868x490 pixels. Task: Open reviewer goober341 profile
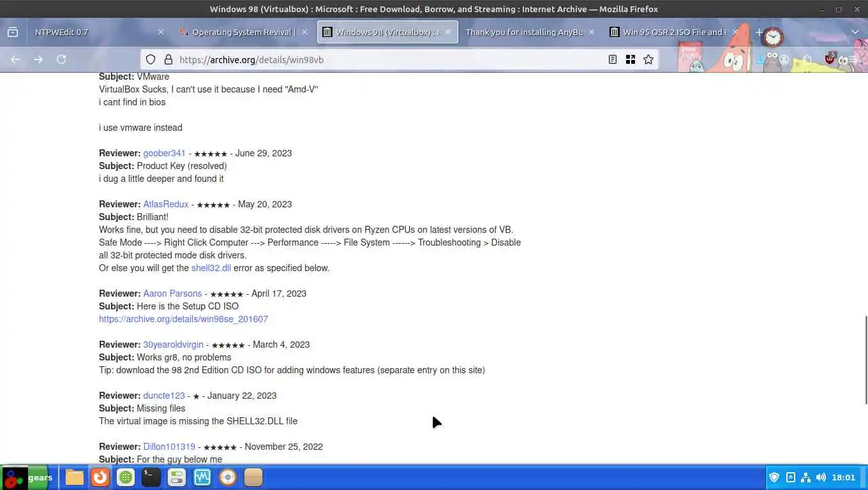164,153
